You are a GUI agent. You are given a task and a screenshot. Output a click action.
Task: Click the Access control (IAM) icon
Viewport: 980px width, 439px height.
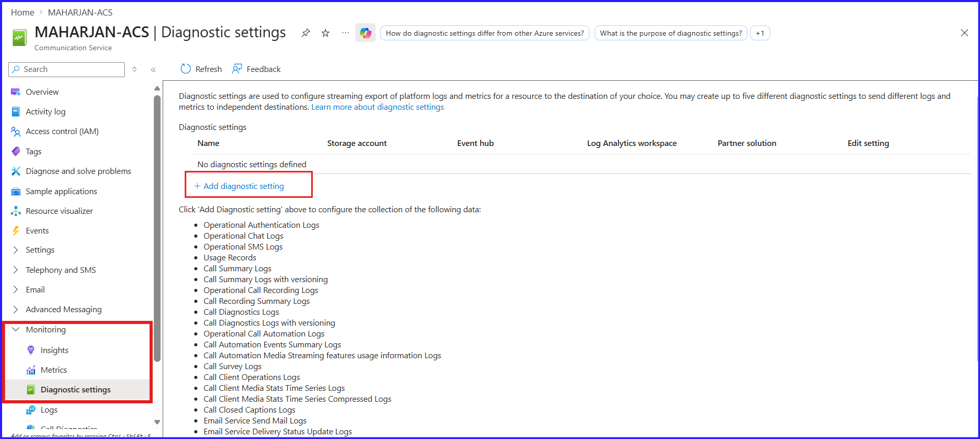[x=16, y=131]
